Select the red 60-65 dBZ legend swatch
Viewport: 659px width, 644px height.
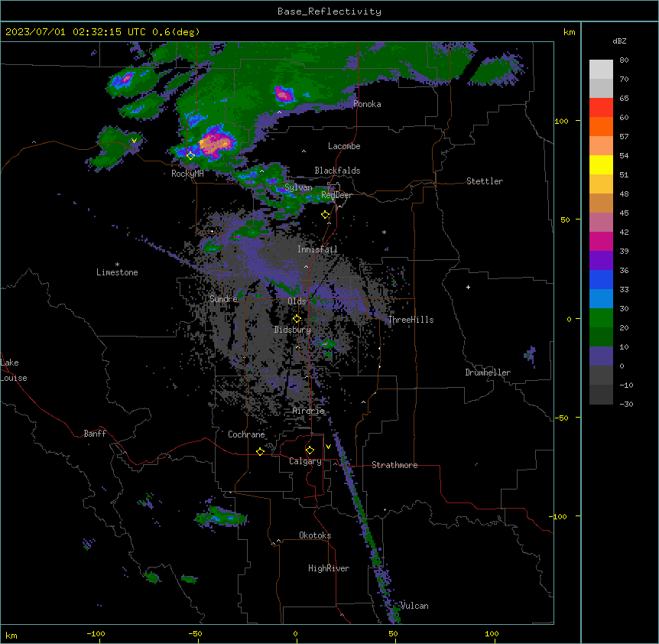601,108
